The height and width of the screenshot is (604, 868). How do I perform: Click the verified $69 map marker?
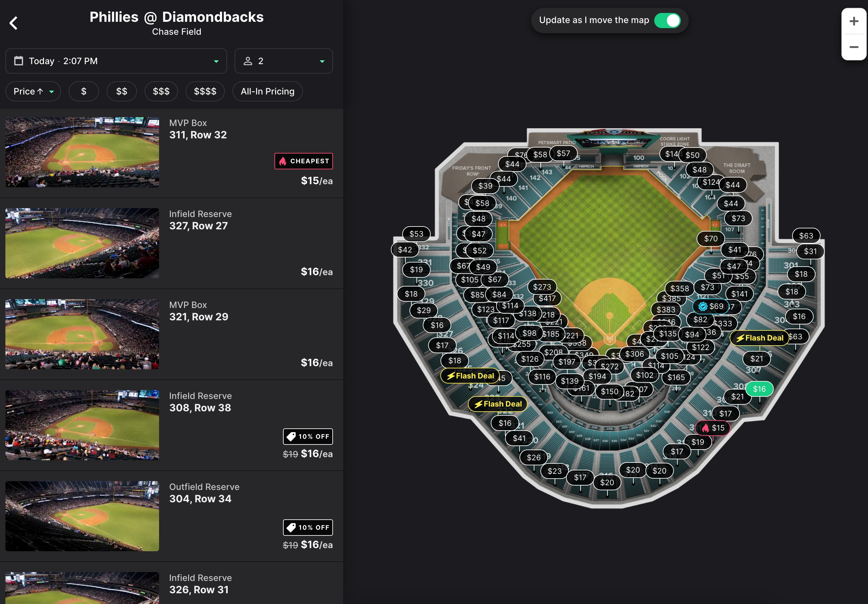(x=711, y=306)
